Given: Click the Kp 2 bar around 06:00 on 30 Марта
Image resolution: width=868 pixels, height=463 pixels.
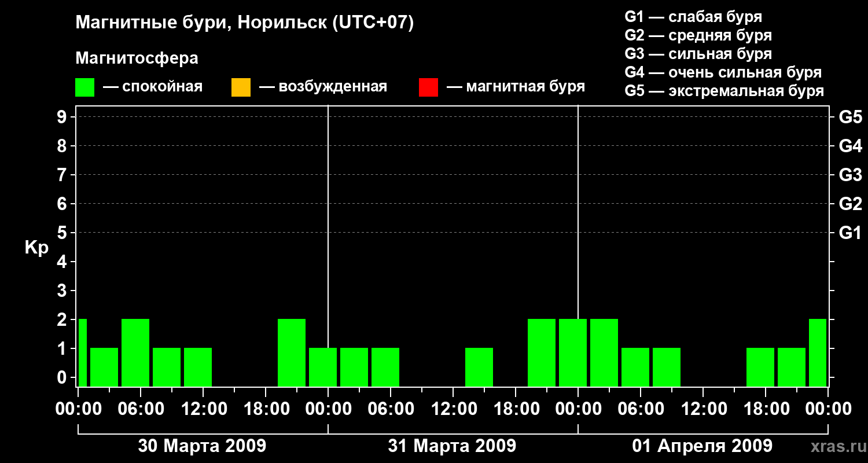Looking at the screenshot, I should [135, 352].
